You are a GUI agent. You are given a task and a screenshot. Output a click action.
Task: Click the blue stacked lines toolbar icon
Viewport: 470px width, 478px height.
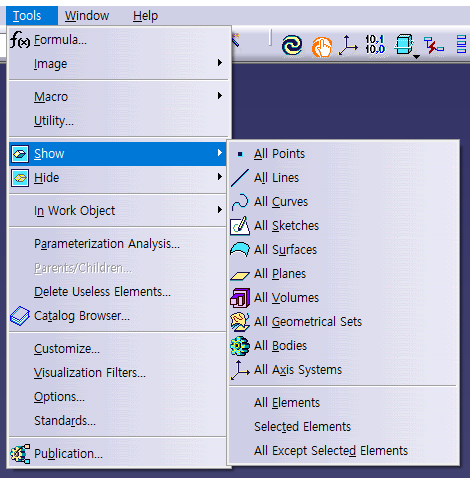point(461,44)
